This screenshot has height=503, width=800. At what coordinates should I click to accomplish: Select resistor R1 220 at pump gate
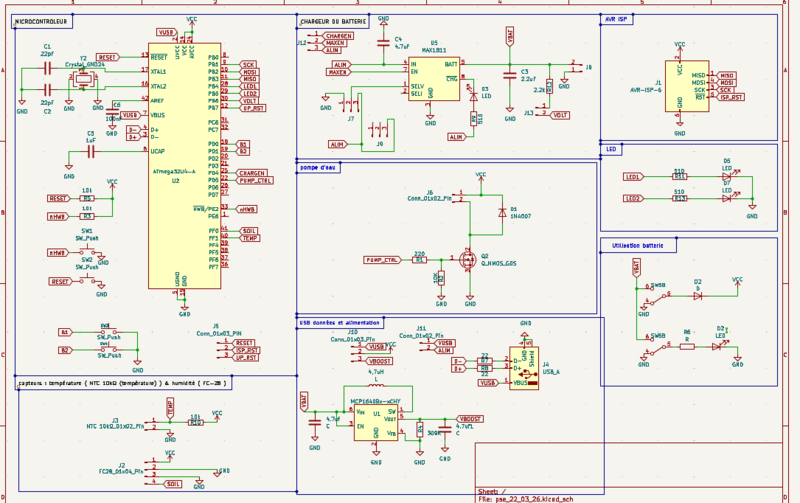point(419,259)
